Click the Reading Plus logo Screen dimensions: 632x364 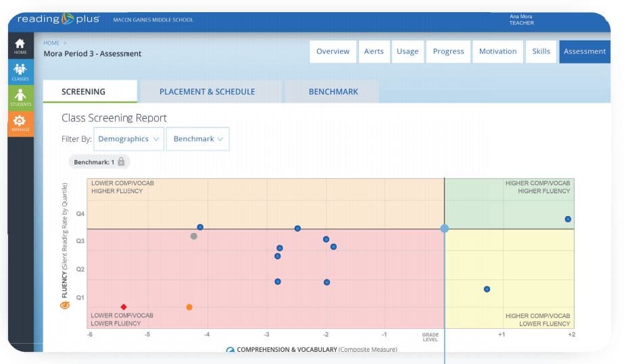(x=58, y=19)
